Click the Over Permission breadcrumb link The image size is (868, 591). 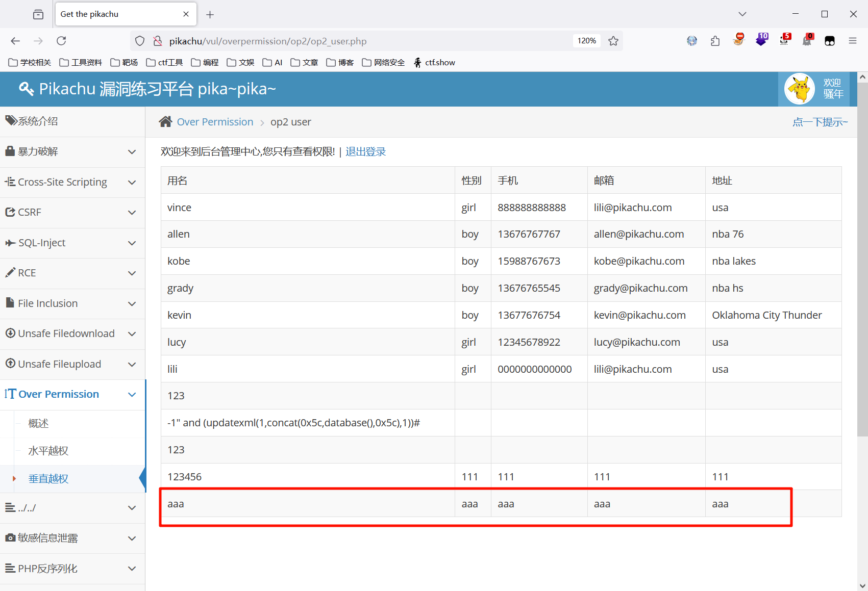pyautogui.click(x=215, y=122)
